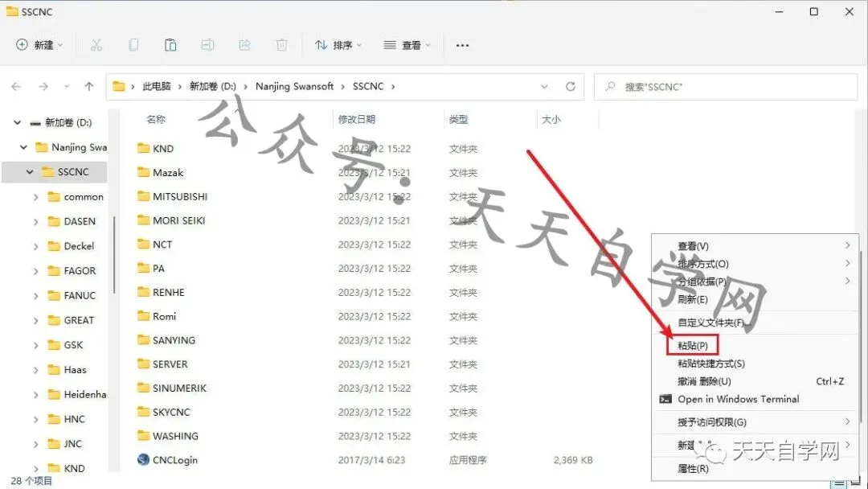This screenshot has height=489, width=868.
Task: Open the KND folder icon in file list
Action: tap(143, 148)
